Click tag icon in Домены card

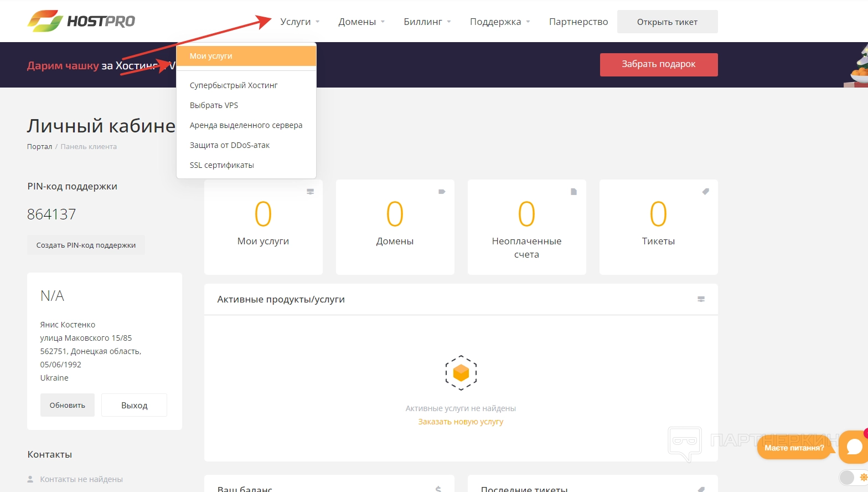(442, 192)
